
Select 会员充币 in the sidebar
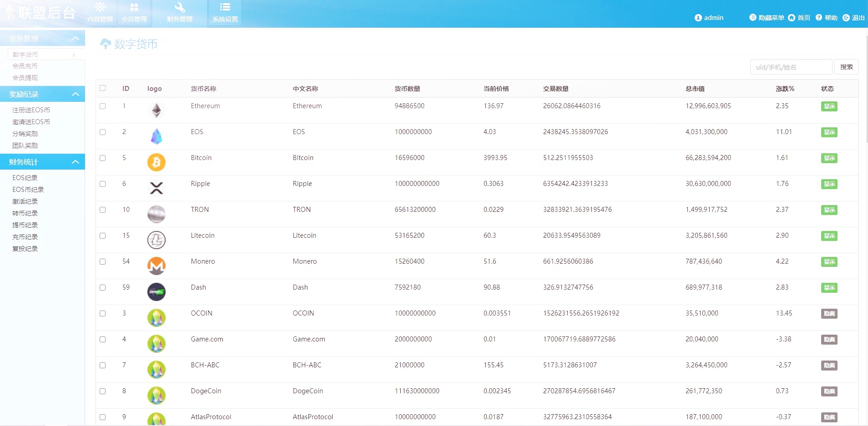(x=25, y=66)
